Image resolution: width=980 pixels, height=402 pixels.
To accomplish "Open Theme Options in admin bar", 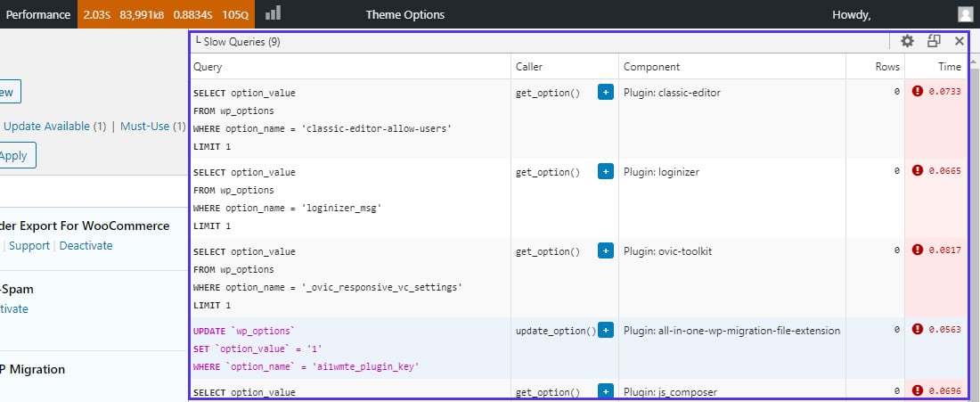I will 404,14.
